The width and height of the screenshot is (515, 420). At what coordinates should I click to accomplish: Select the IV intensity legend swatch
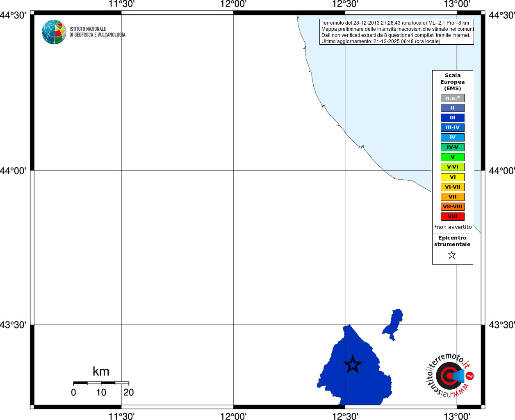coord(453,137)
